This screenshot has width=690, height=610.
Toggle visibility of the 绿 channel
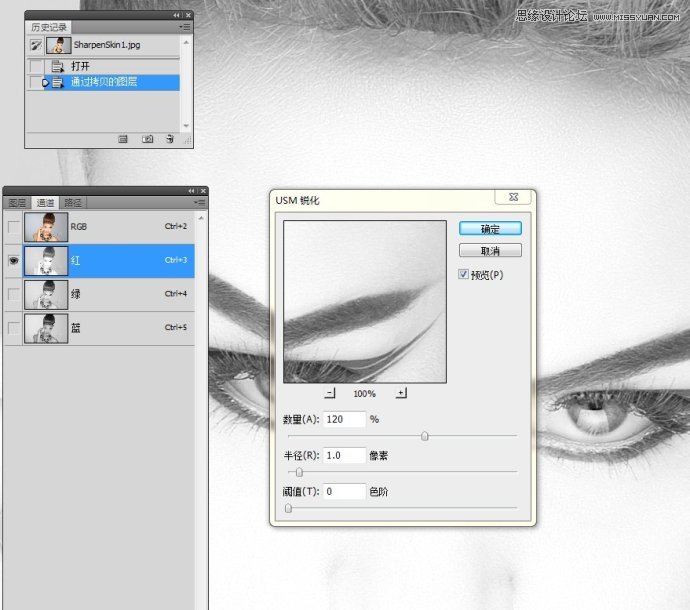(14, 294)
